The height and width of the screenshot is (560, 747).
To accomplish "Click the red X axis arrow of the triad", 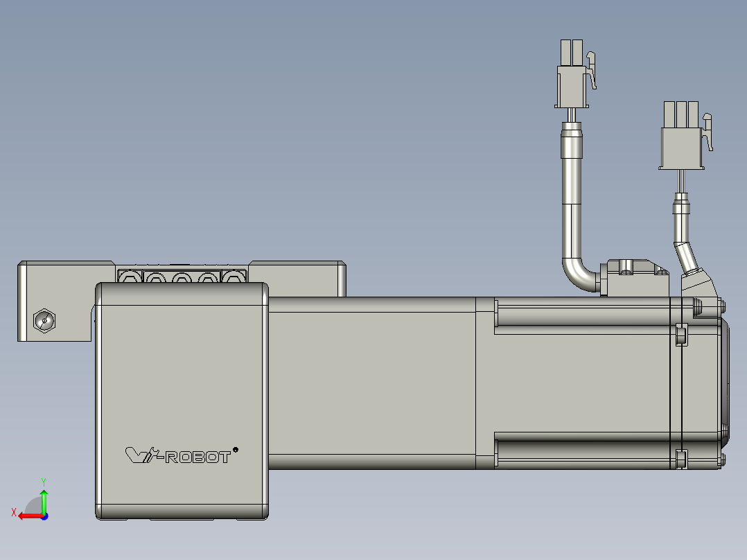I will point(30,516).
